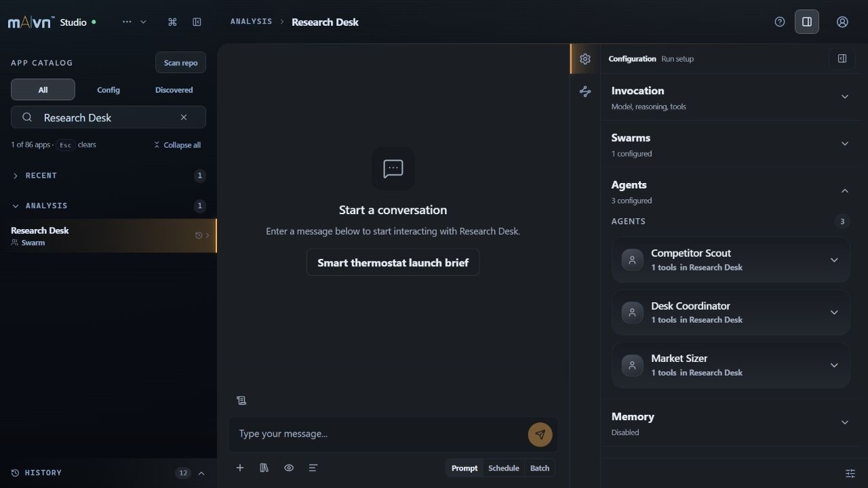Viewport: 868px width, 488px height.
Task: Choose the Smart thermostat launch brief suggestion
Action: point(393,262)
